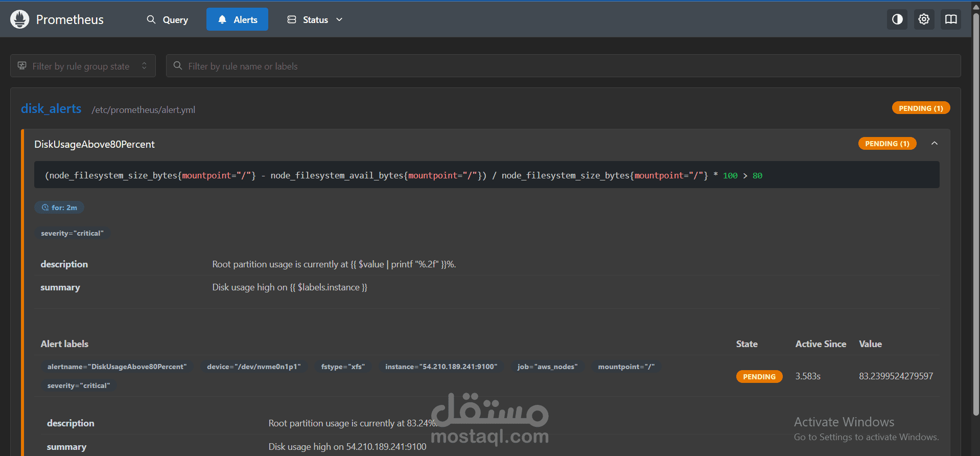Click the alert value 83.2399524279597
This screenshot has height=456, width=980.
896,376
